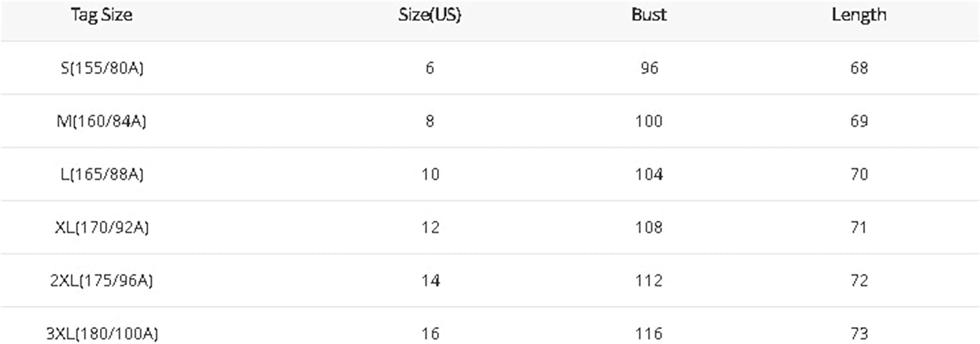This screenshot has height=344, width=980.
Task: Select the XL(170/92A) tag size cell
Action: (x=101, y=228)
